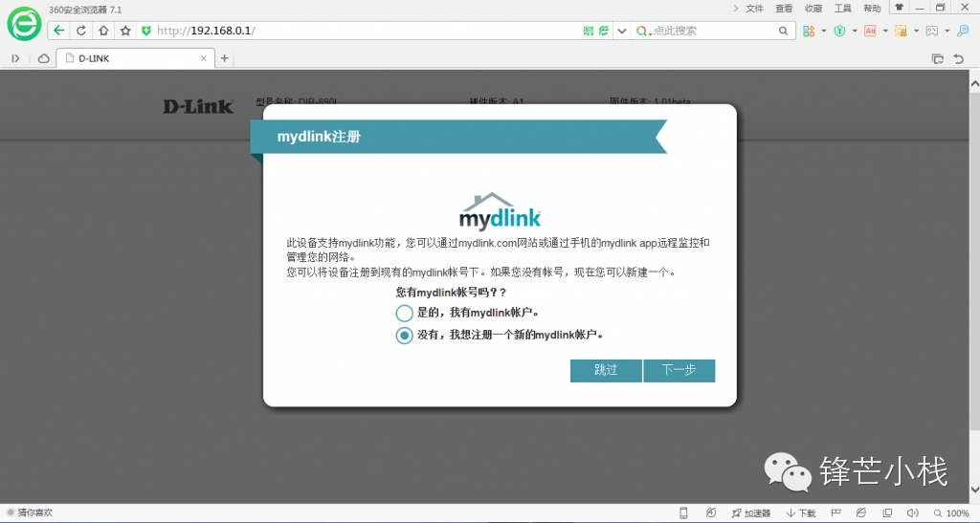Click the screenshot tool icon
This screenshot has width=980, height=523.
point(901,31)
